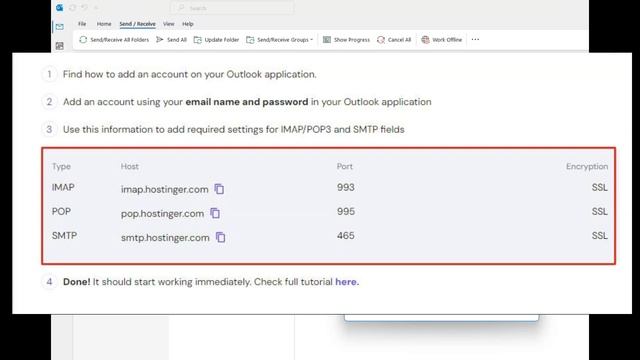
Task: Click the SMTP type label
Action: [64, 236]
